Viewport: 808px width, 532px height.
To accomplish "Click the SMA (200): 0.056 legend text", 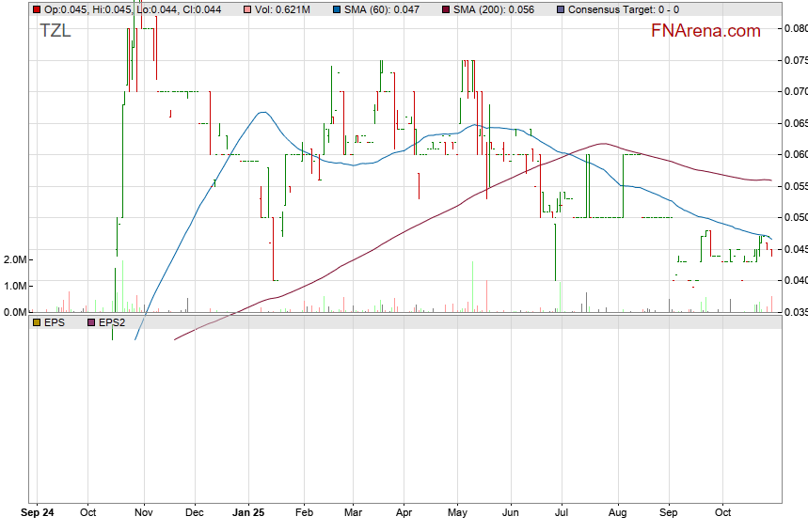I will click(x=493, y=9).
